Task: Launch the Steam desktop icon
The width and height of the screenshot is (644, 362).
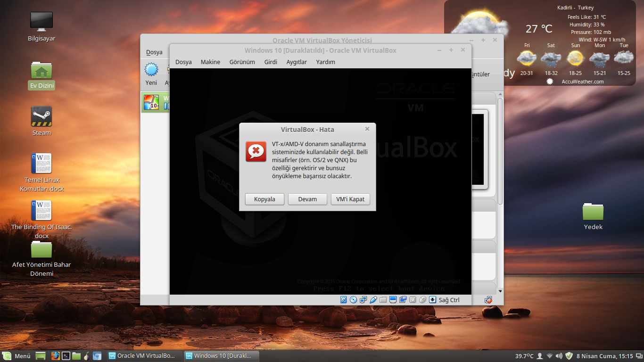Action: coord(41,116)
